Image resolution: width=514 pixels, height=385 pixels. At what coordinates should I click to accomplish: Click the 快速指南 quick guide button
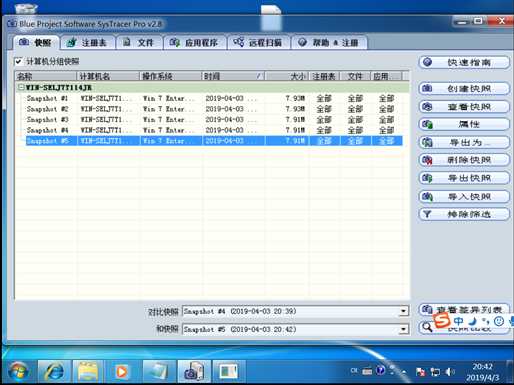pyautogui.click(x=464, y=62)
